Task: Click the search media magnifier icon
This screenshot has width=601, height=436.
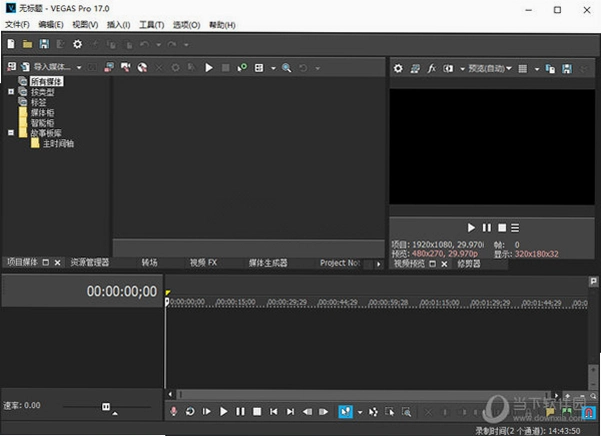Action: tap(286, 68)
